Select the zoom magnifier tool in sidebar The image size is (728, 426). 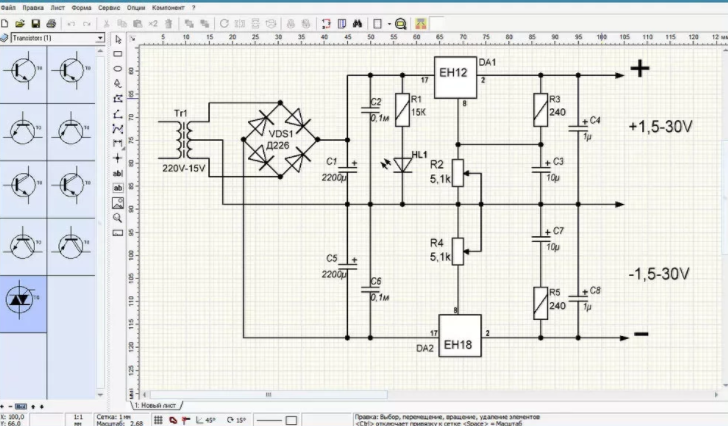118,218
